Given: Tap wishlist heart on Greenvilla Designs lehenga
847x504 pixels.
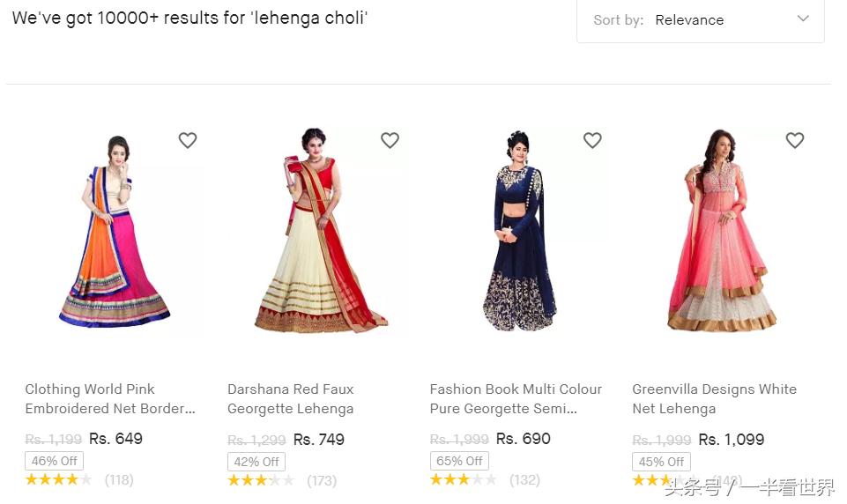Looking at the screenshot, I should (795, 140).
